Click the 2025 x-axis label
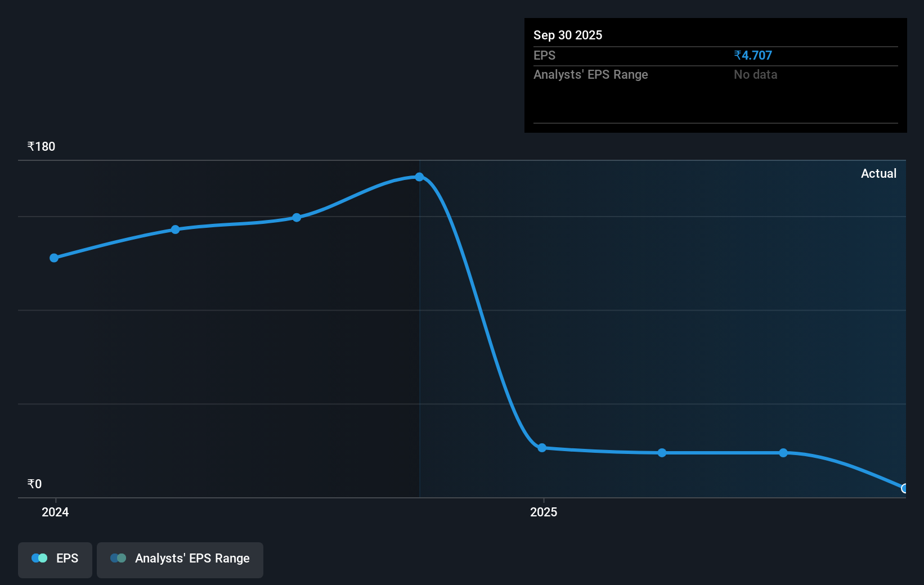The image size is (924, 585). pos(544,512)
